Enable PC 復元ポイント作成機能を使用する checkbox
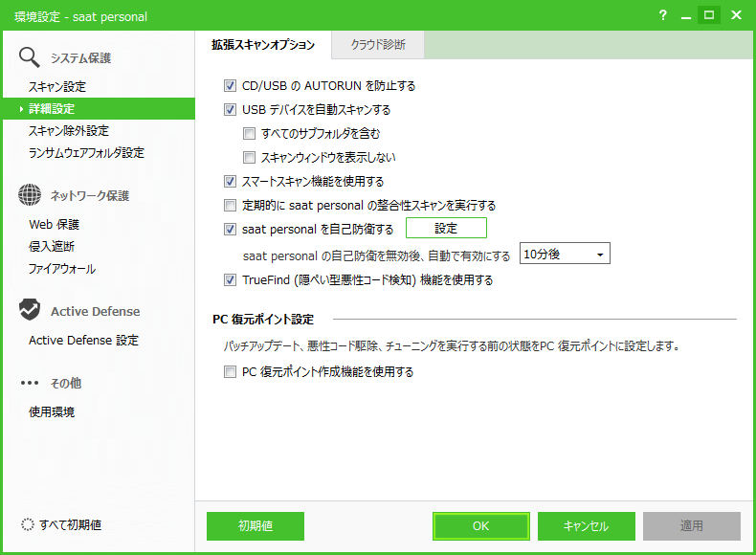 click(x=230, y=372)
